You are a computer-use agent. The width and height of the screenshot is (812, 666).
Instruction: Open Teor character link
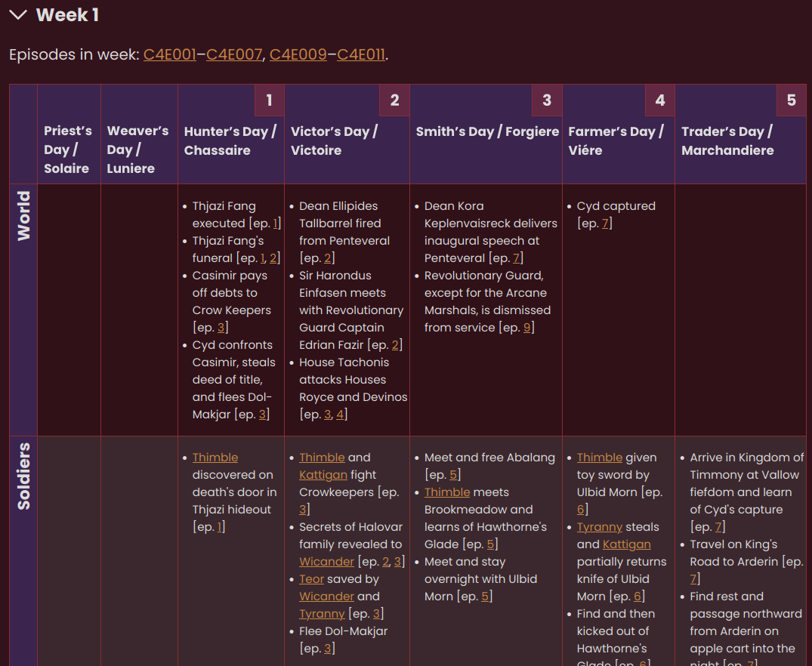coord(311,579)
